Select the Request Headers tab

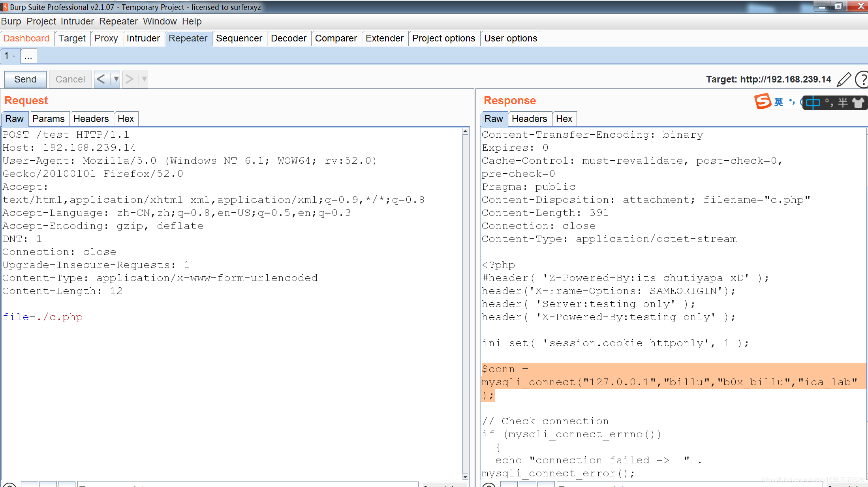pos(91,119)
